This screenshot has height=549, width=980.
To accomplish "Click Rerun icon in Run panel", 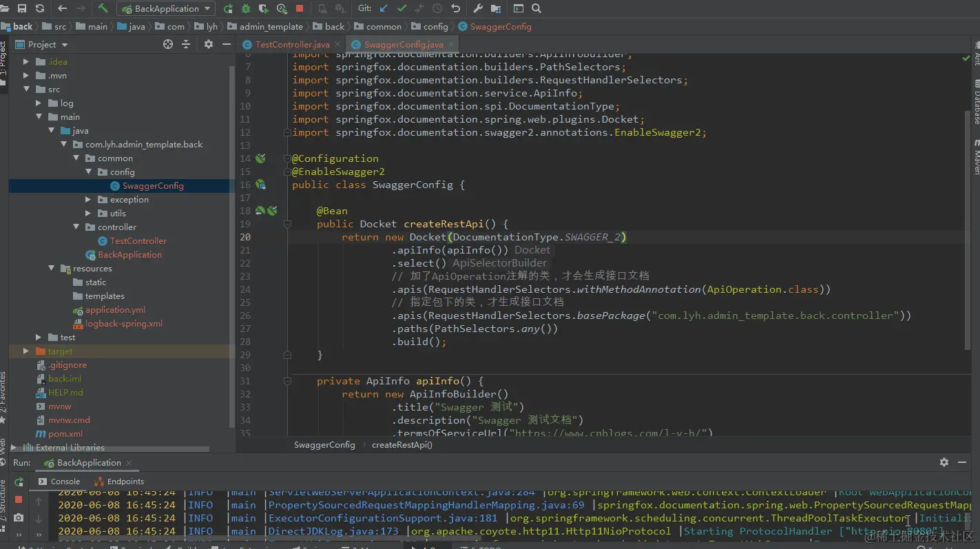I will point(19,481).
